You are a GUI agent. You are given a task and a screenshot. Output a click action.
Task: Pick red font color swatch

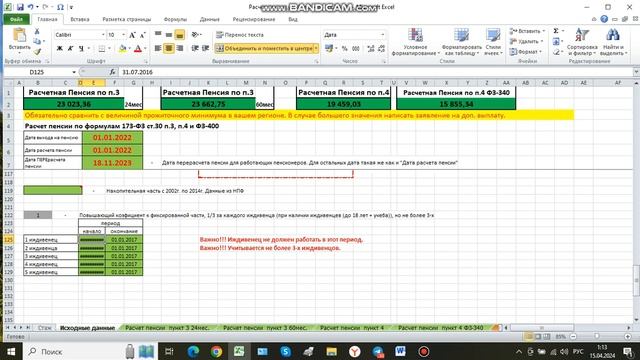tap(138, 49)
